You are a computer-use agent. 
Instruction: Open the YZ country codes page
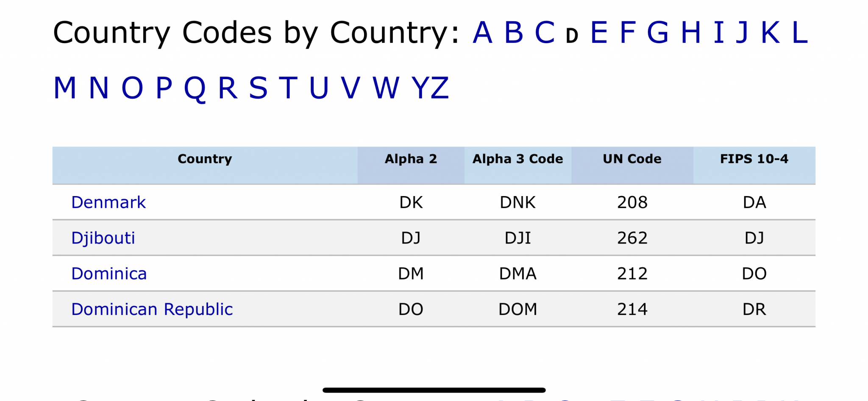430,88
